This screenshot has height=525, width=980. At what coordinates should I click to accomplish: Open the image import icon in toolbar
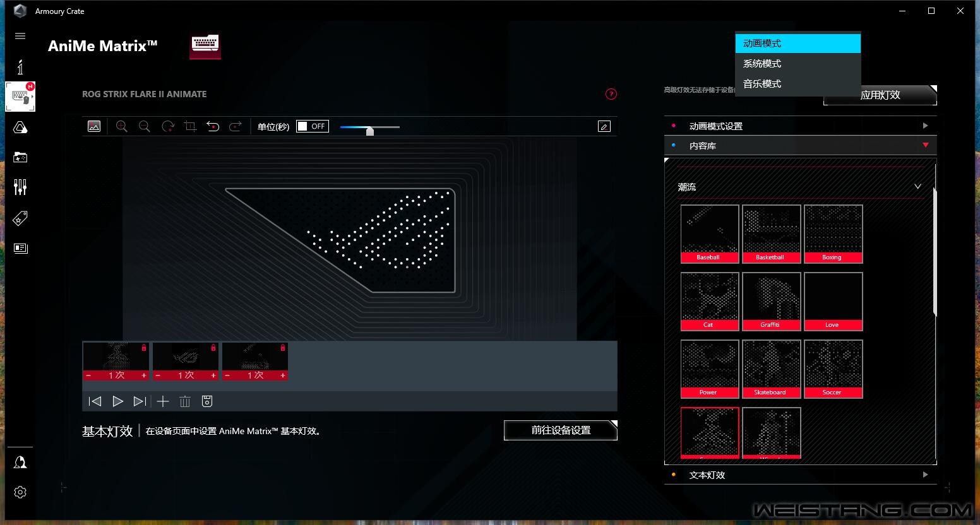tap(94, 126)
